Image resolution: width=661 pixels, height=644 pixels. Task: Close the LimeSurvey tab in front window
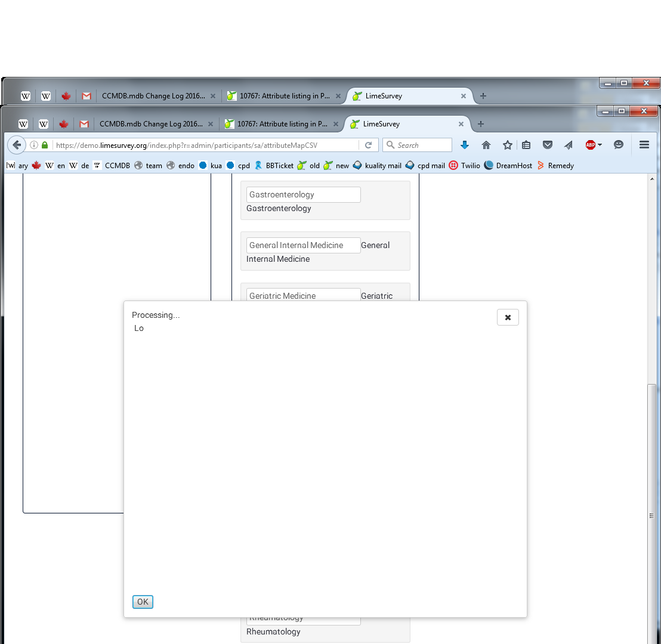pos(461,124)
